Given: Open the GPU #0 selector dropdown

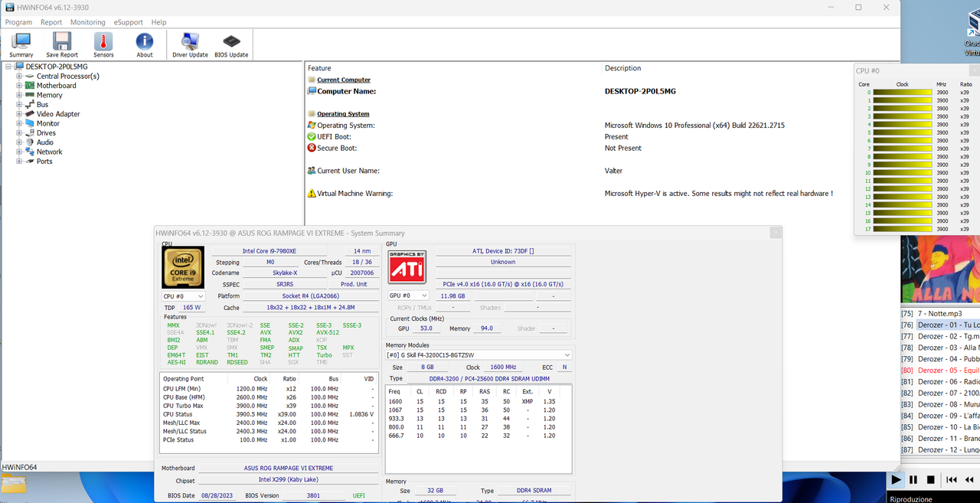Looking at the screenshot, I should [410, 296].
